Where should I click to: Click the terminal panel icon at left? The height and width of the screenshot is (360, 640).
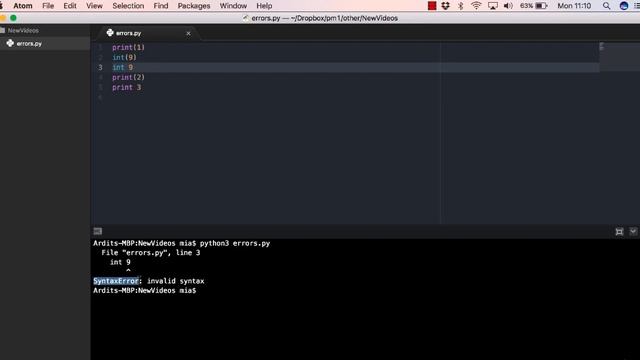pyautogui.click(x=98, y=231)
